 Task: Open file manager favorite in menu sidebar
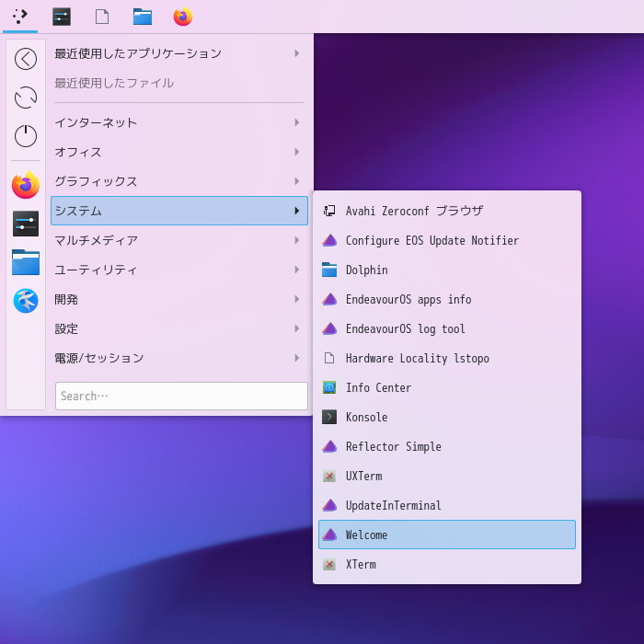(26, 262)
